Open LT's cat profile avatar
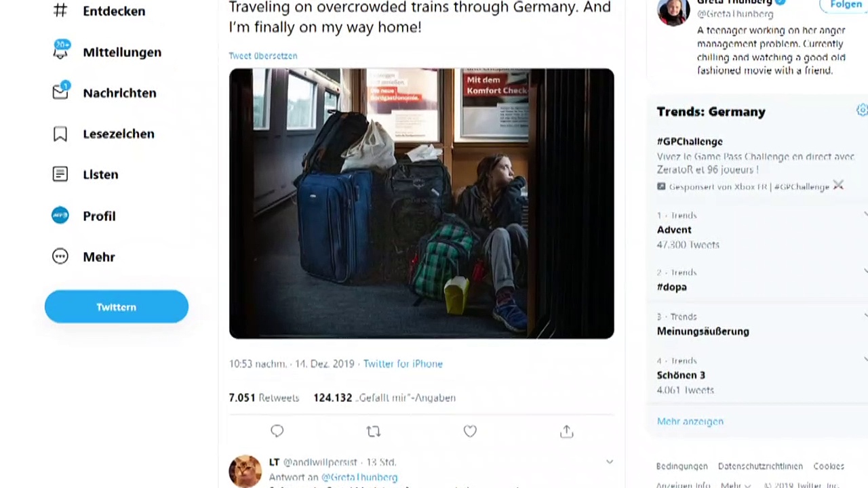This screenshot has height=488, width=868. point(245,470)
